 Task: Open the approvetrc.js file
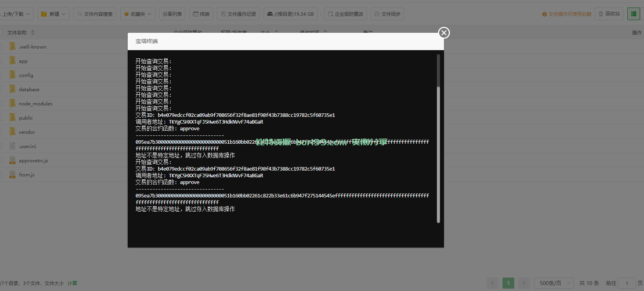[34, 161]
